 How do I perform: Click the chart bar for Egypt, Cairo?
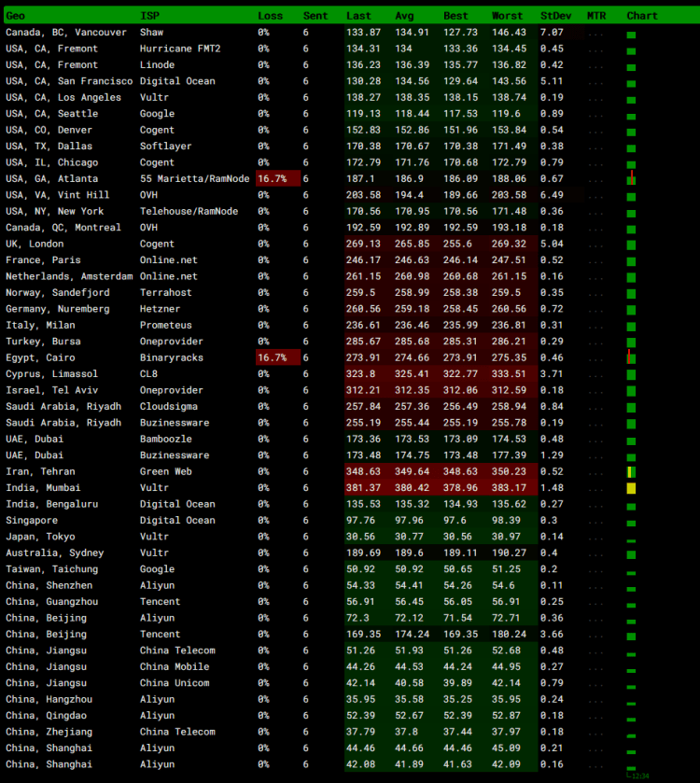click(x=631, y=357)
